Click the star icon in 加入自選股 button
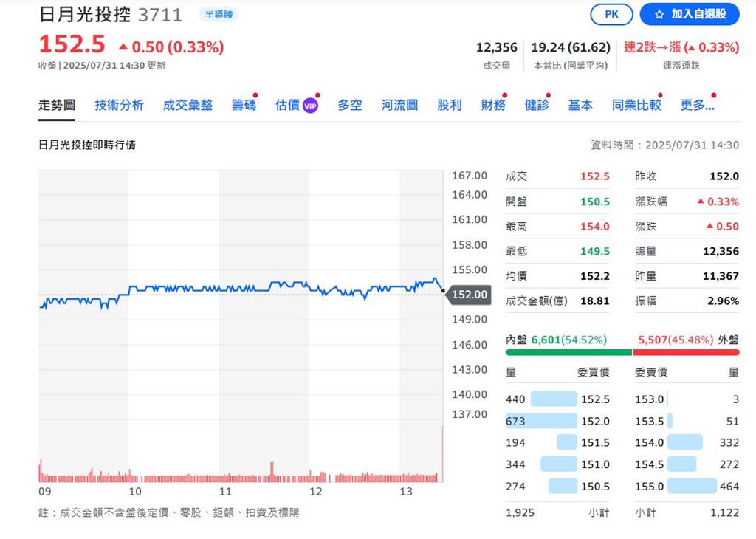Screen dimensions: 756x539 click(659, 15)
